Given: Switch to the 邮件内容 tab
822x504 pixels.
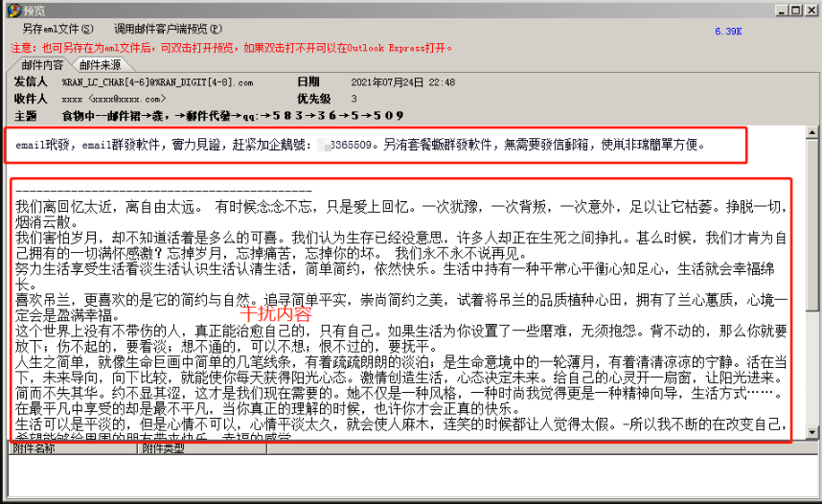Looking at the screenshot, I should click(x=42, y=65).
